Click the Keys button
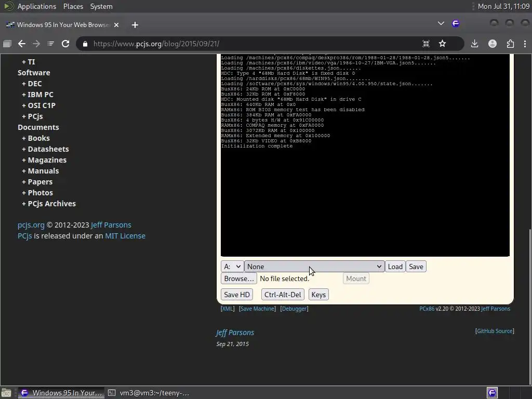Viewport: 532px width, 399px height. (318, 295)
